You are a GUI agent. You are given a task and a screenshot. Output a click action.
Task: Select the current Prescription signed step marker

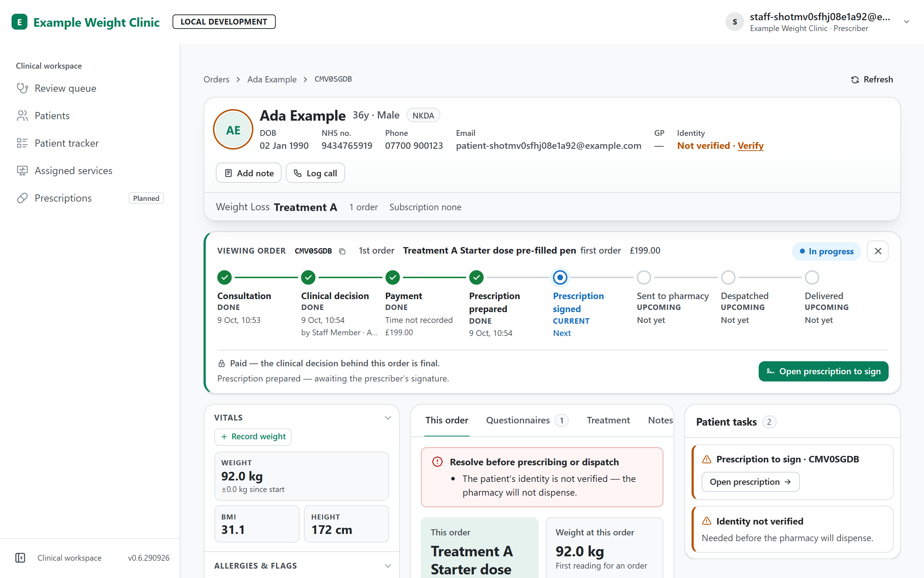click(560, 277)
